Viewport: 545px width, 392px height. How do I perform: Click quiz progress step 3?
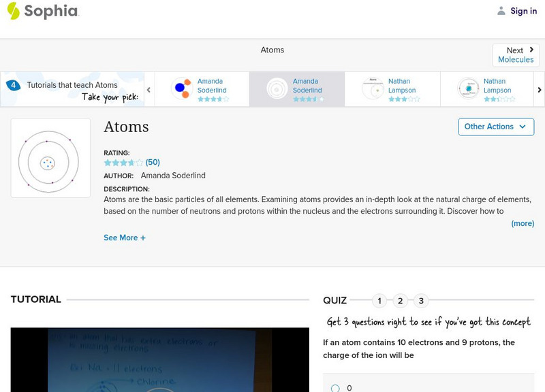pos(421,299)
